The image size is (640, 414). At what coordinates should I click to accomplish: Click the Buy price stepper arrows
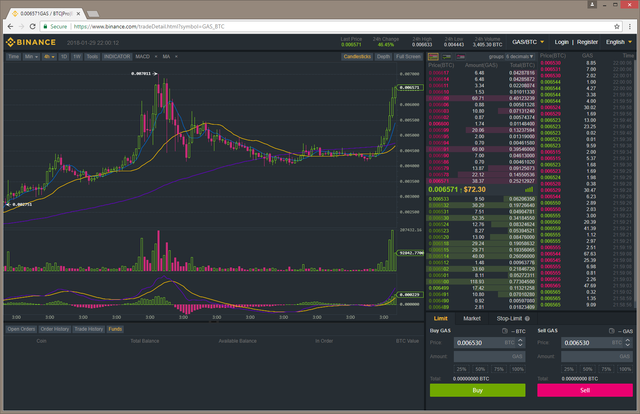(x=520, y=343)
